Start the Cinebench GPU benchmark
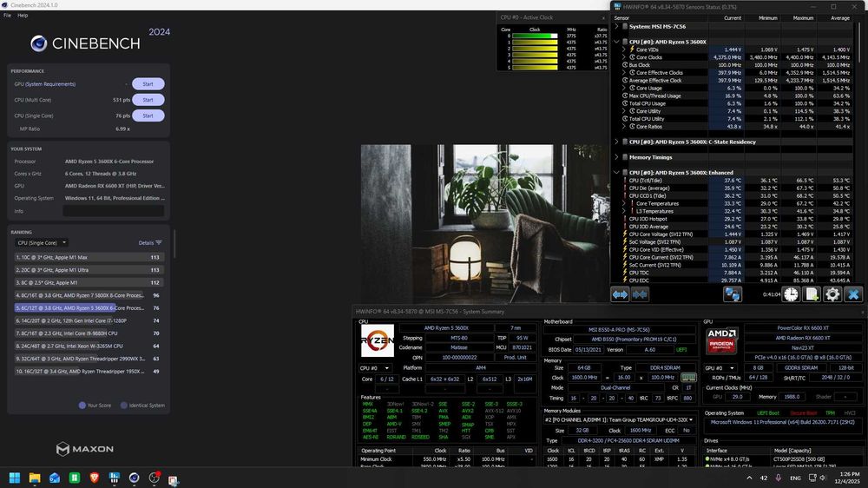The width and height of the screenshot is (868, 488). [148, 84]
